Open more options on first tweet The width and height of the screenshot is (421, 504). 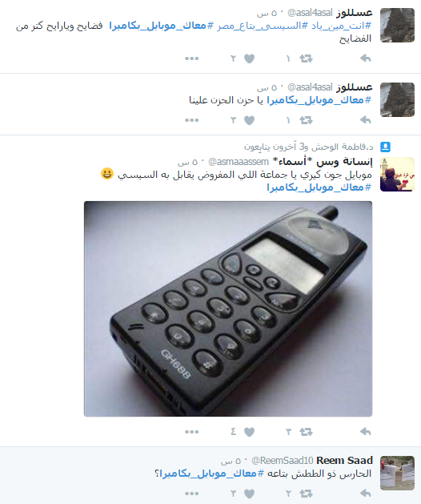192,58
